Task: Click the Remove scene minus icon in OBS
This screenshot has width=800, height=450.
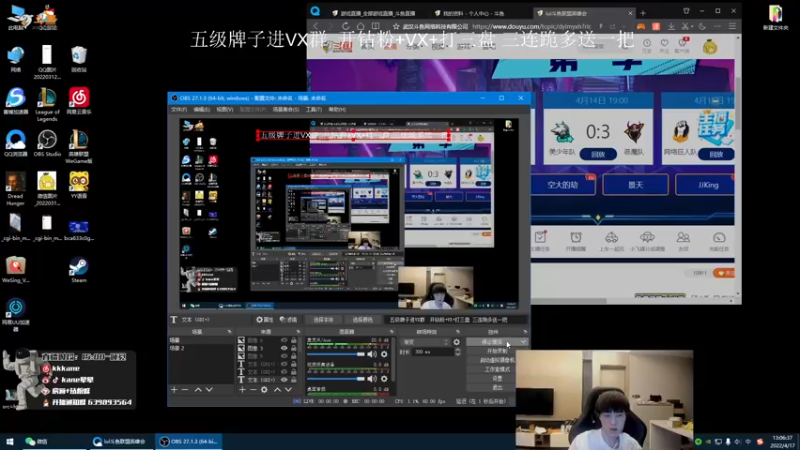Action: 185,390
